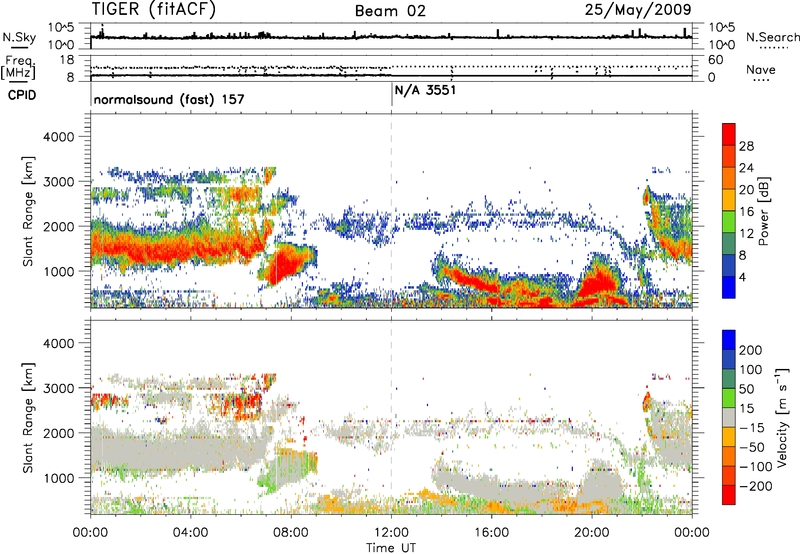Click the 'CPID' row label
Viewport: 800px width, 554px height.
(22, 95)
